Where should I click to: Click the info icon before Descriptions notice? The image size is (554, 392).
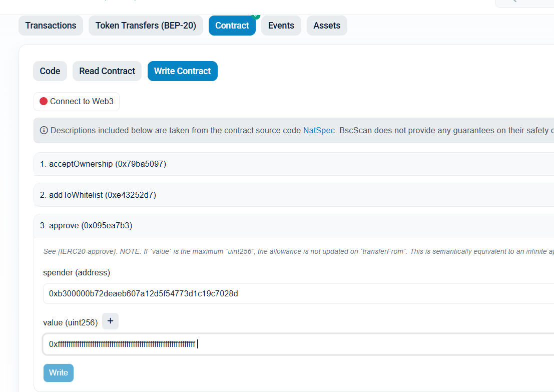44,131
